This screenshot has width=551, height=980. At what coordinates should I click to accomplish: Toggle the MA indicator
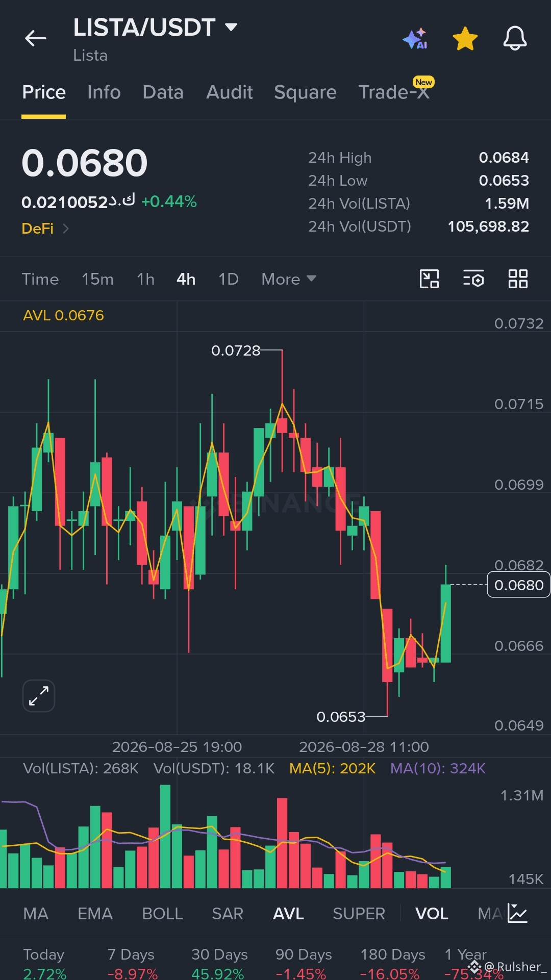[x=36, y=914]
